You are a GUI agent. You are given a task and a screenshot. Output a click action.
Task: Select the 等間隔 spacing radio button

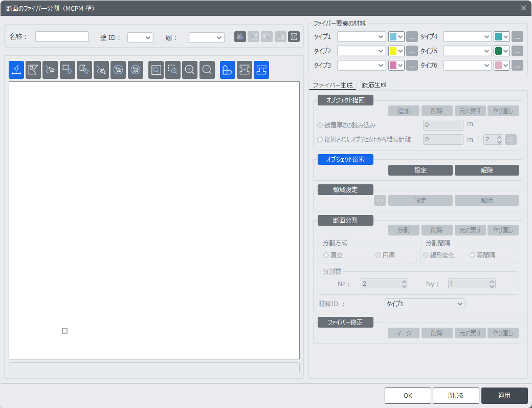pos(472,255)
